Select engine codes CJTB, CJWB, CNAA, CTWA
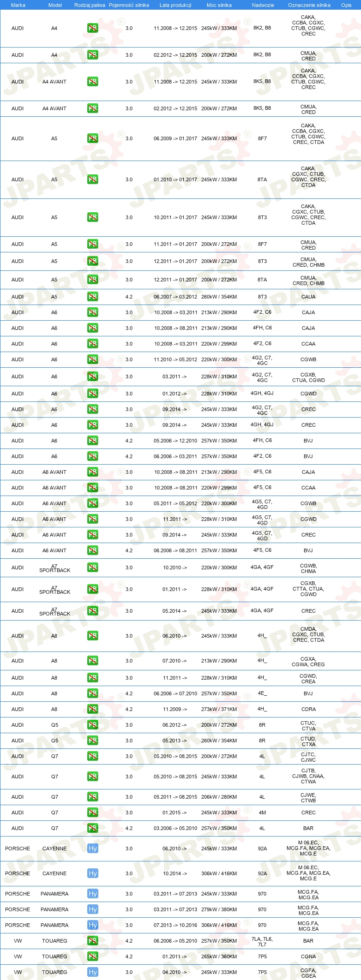Image resolution: width=361 pixels, height=980 pixels. tap(308, 776)
